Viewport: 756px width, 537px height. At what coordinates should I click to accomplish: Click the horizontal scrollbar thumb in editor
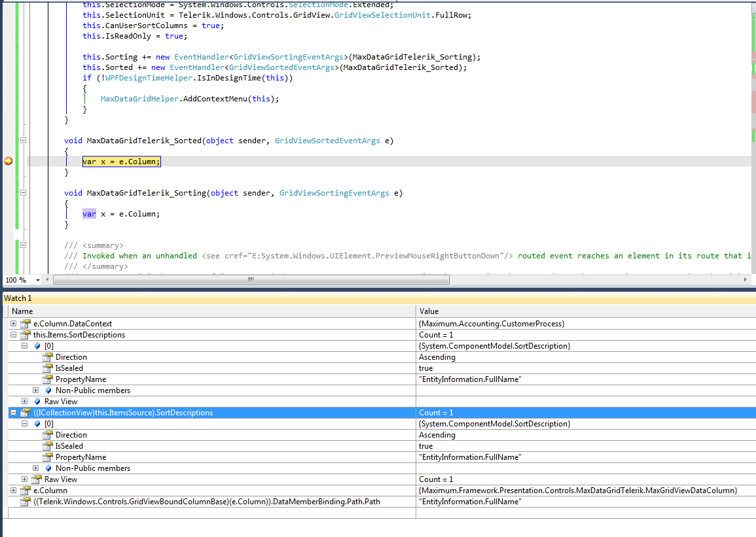pyautogui.click(x=251, y=280)
